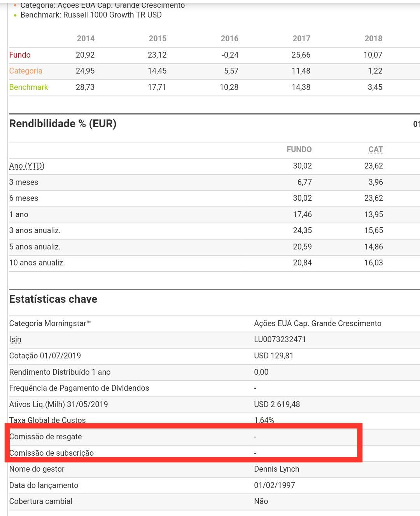This screenshot has height=516, width=420.
Task: Click the Benchmark: Russell 1000 Growth text
Action: coord(91,15)
